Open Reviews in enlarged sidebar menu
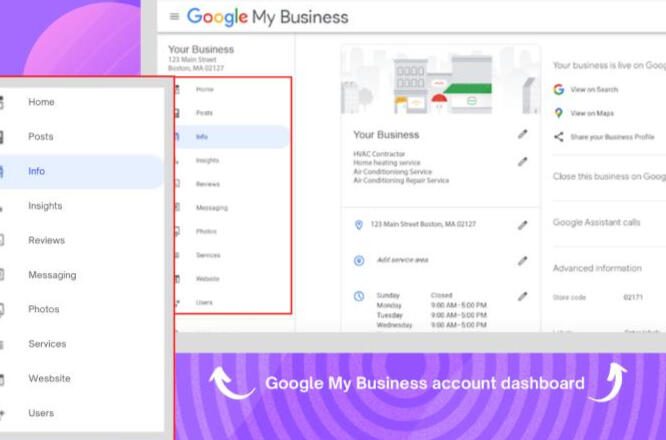This screenshot has width=666, height=440. 47,240
